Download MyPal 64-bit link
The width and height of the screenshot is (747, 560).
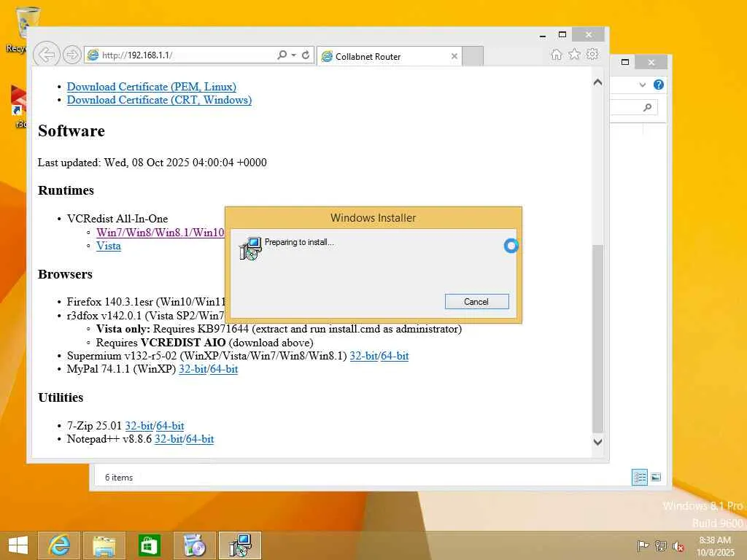[224, 369]
